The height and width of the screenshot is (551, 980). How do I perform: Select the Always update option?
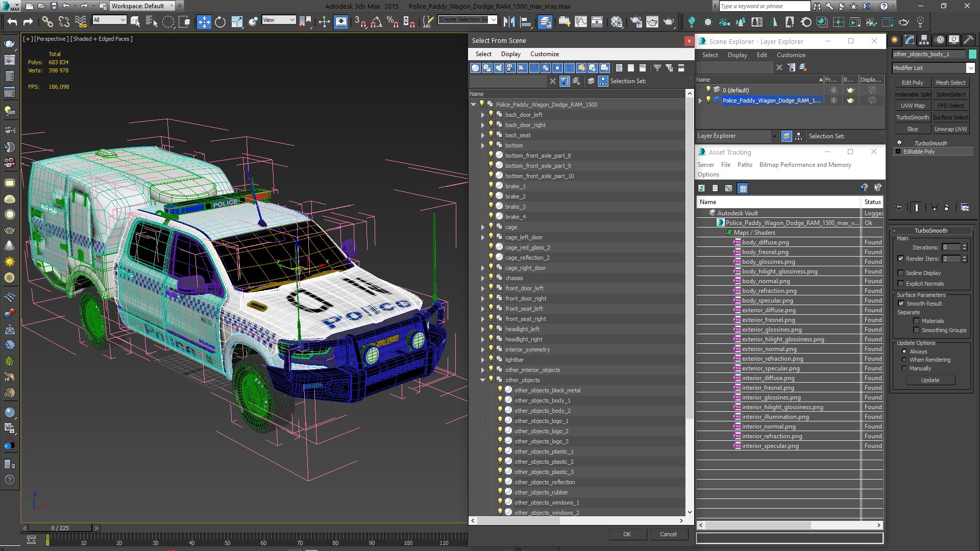(x=904, y=352)
